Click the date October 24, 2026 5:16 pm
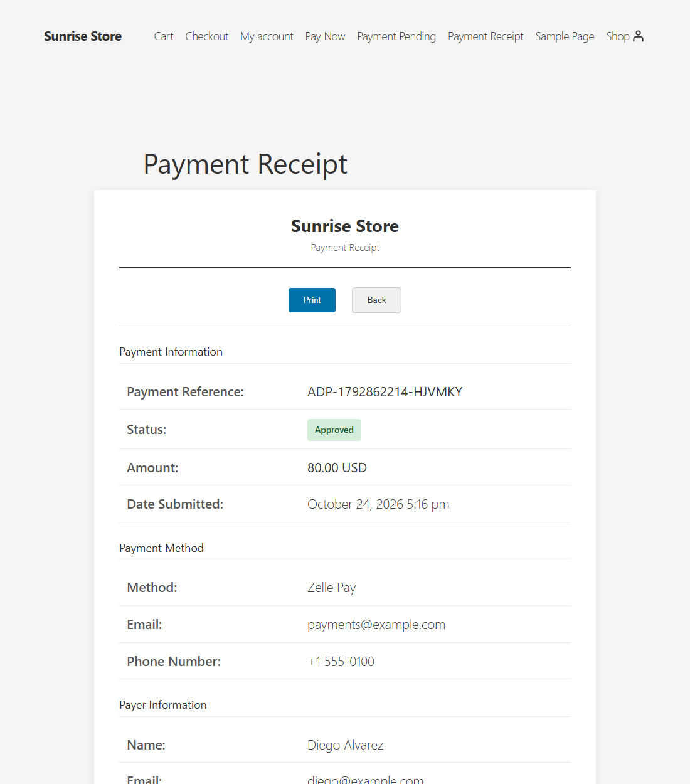 [378, 504]
